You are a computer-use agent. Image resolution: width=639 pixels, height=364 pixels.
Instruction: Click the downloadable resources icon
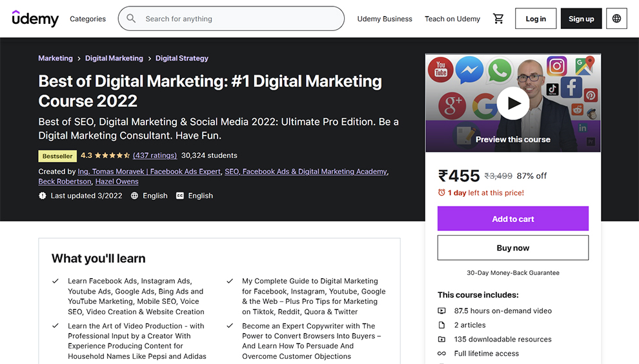click(x=441, y=339)
